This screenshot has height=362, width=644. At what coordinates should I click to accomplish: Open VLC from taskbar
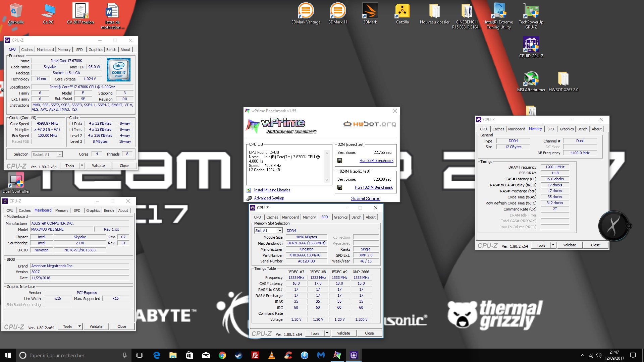[271, 355]
